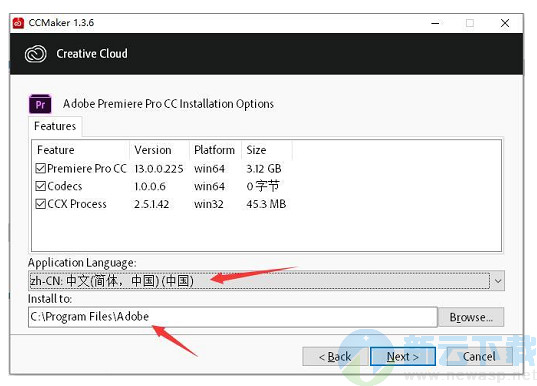Click the Version column header
This screenshot has height=386, width=537.
coord(159,150)
